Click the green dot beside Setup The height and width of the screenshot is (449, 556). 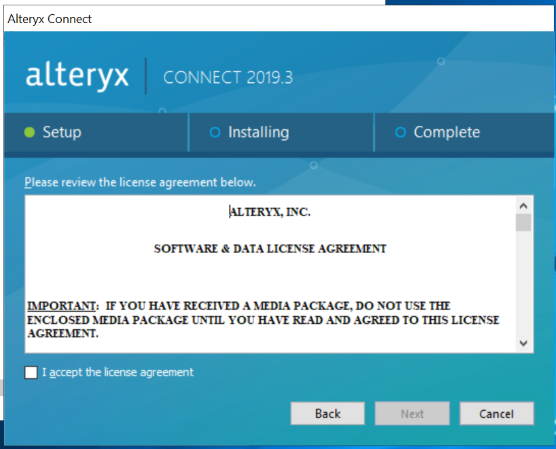tap(29, 132)
